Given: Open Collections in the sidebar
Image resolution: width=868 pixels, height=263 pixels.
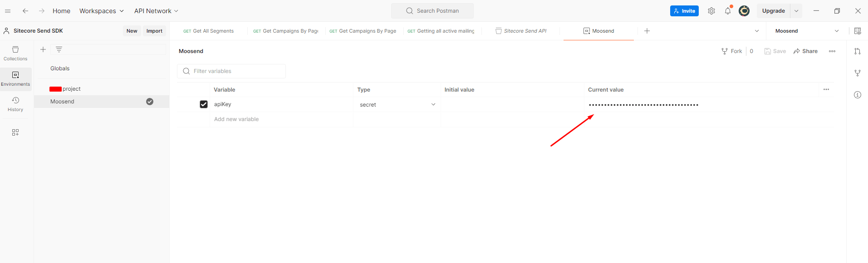Looking at the screenshot, I should pyautogui.click(x=15, y=53).
